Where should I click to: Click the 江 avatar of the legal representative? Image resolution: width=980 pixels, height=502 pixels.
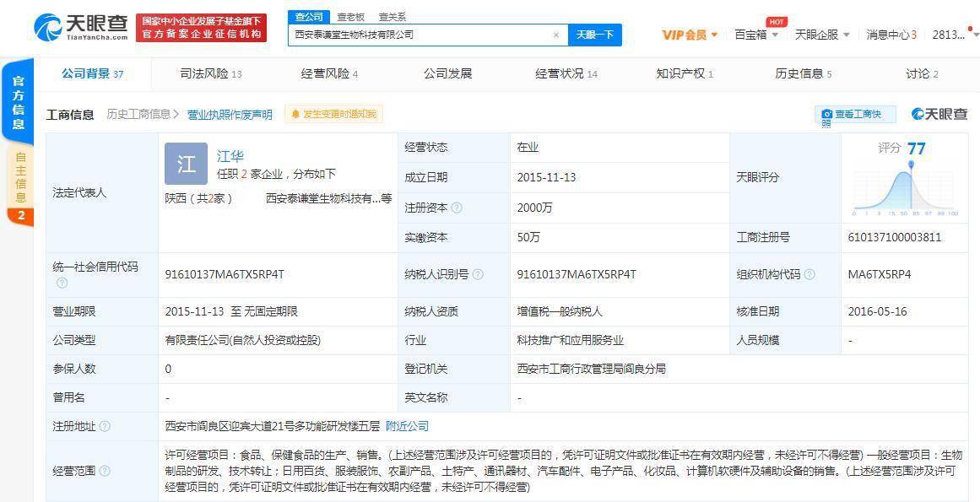point(187,164)
